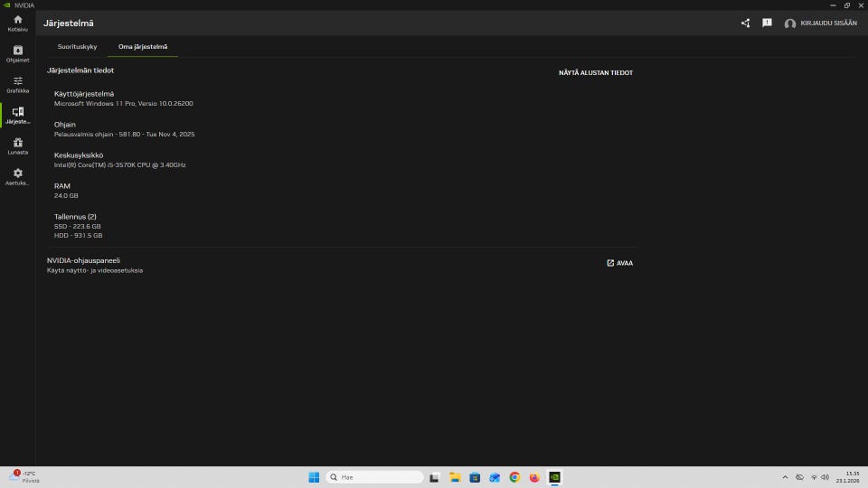The height and width of the screenshot is (488, 868).
Task: Click driver text Pelausvalmis ohjain 581.80
Action: (x=124, y=134)
